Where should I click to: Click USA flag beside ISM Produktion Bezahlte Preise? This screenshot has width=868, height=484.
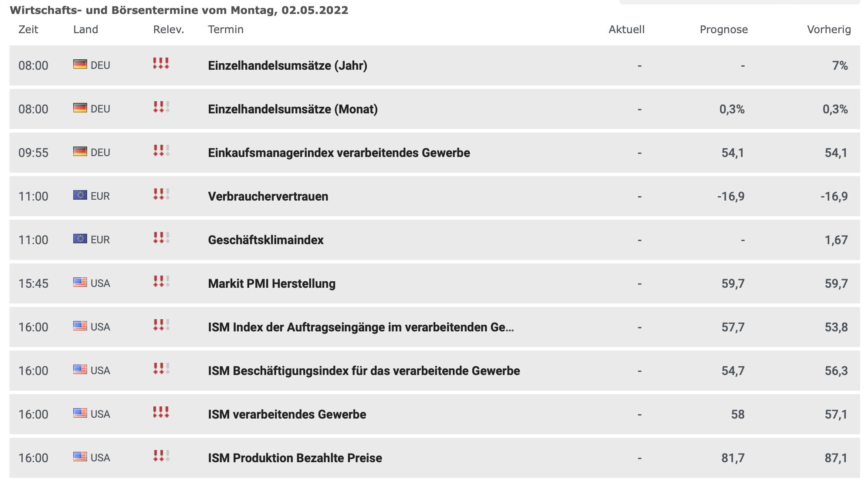80,457
